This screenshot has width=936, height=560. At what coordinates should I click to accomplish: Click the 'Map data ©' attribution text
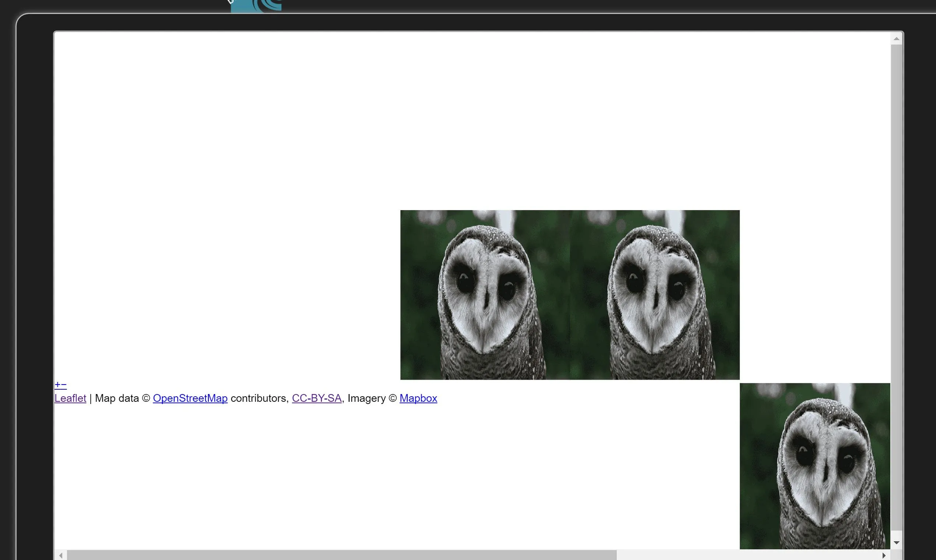122,398
